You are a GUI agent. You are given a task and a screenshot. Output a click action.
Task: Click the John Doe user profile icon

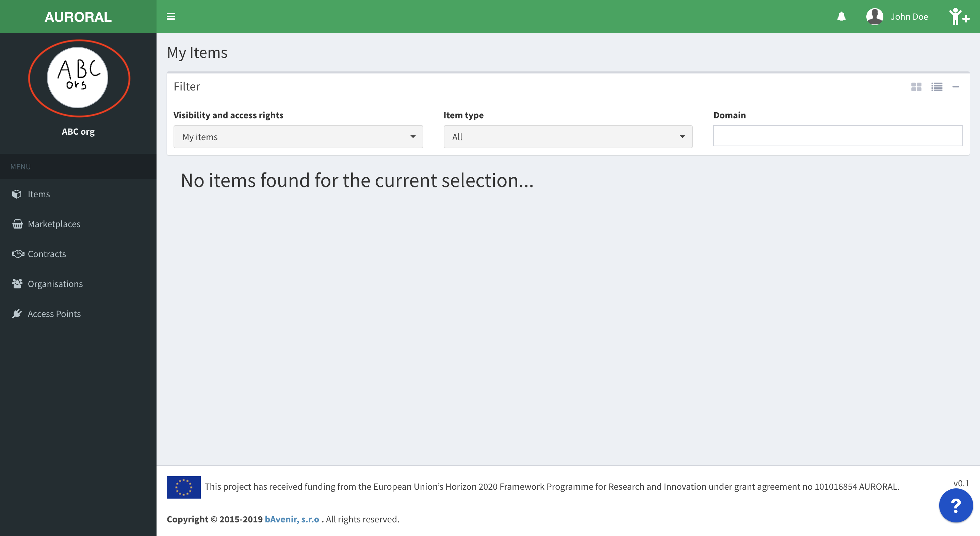876,17
